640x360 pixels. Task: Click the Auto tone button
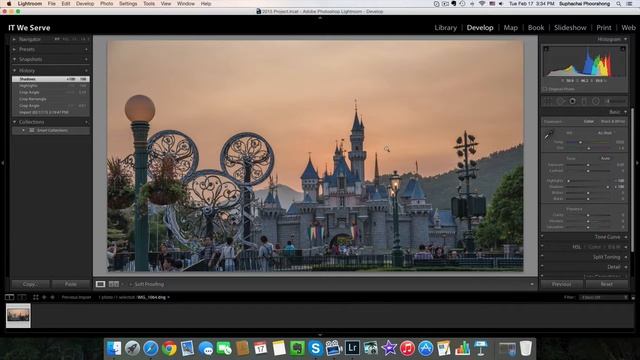[x=605, y=158]
